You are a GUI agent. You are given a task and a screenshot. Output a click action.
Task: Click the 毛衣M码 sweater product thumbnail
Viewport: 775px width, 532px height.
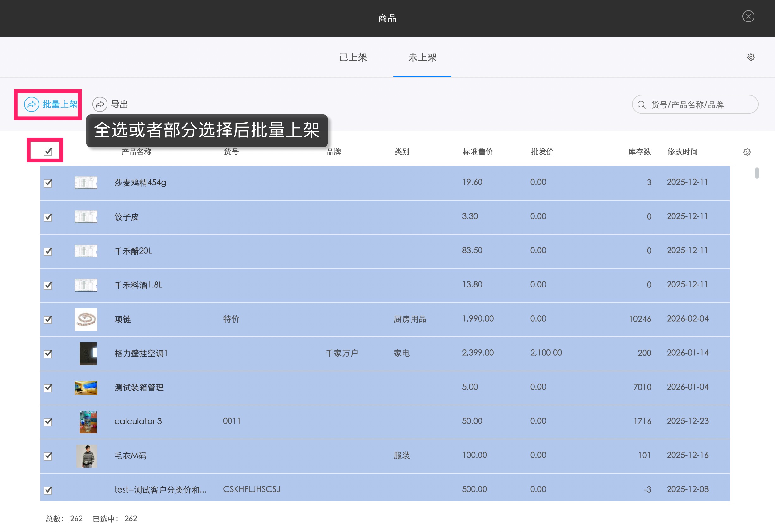(x=87, y=456)
